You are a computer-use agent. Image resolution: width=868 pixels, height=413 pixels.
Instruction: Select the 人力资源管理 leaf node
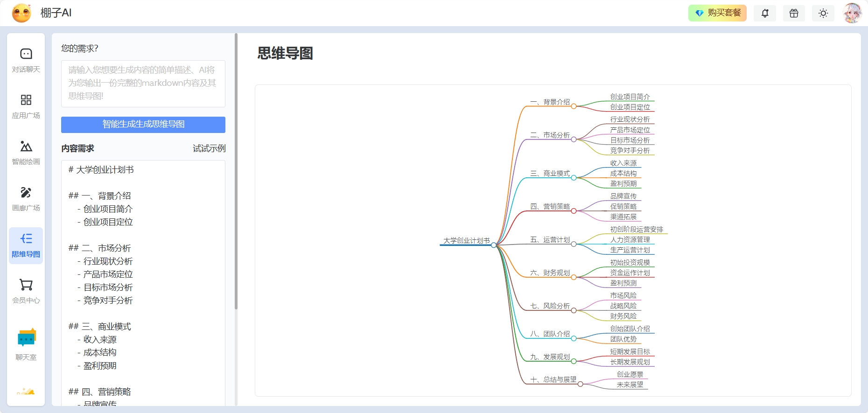[630, 239]
